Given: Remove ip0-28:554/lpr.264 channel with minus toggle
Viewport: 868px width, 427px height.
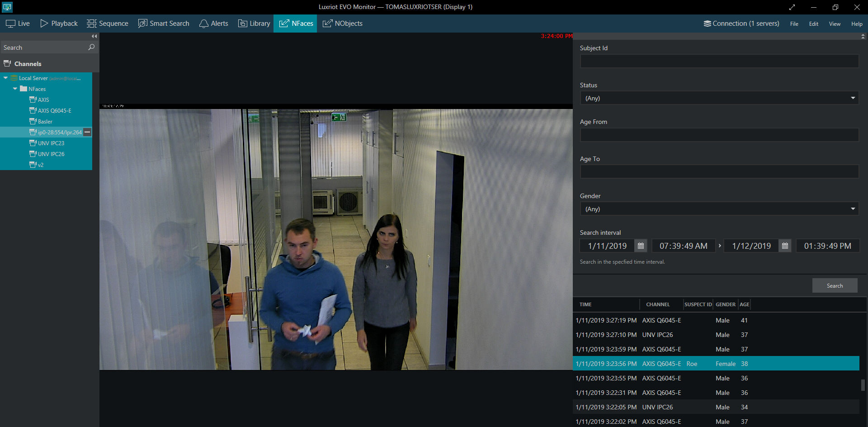Looking at the screenshot, I should [x=88, y=132].
